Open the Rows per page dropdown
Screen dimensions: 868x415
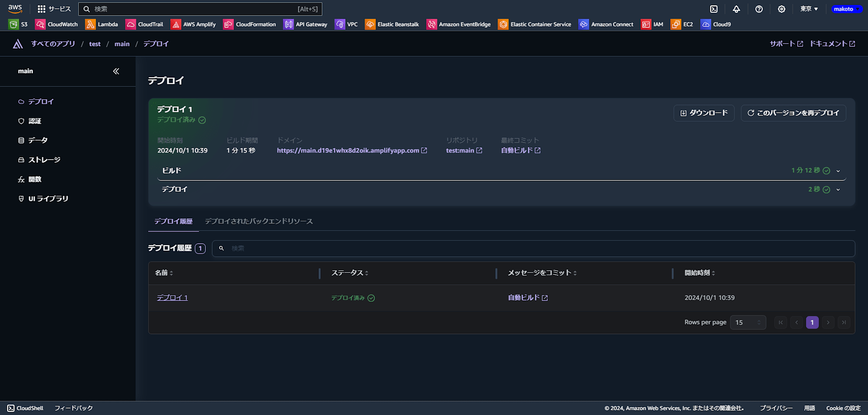(x=748, y=322)
